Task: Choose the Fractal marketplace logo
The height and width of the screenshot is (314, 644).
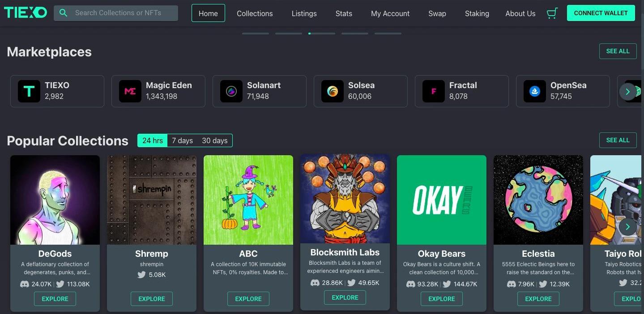Action: point(433,91)
